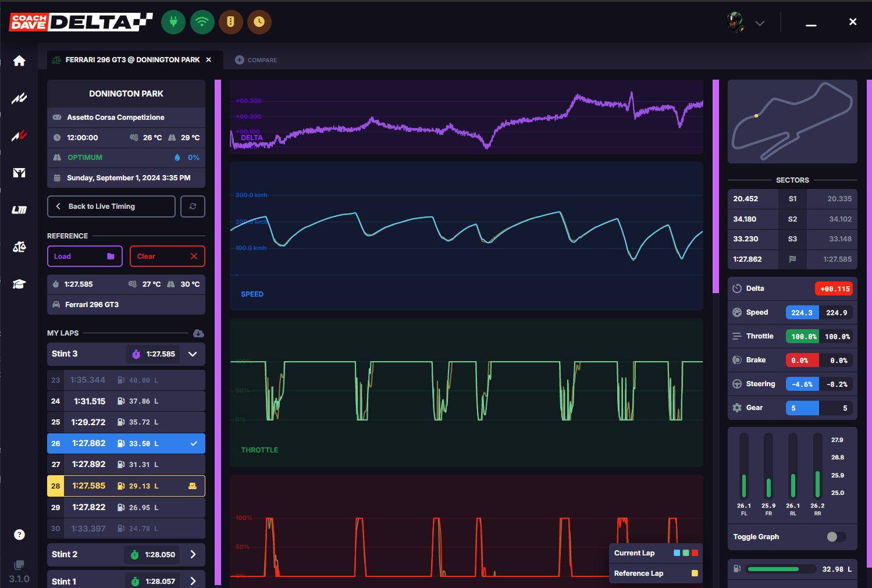Click the user avatar helmet icon
Image resolution: width=872 pixels, height=588 pixels.
tap(736, 22)
